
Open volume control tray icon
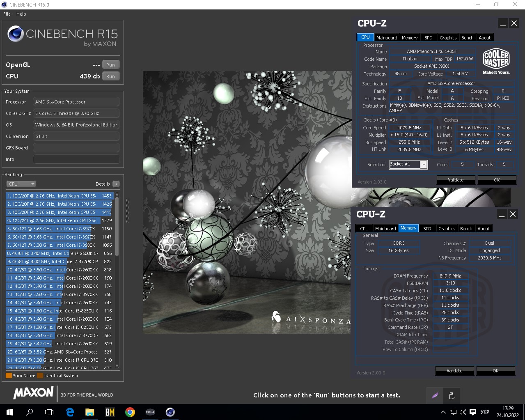463,412
